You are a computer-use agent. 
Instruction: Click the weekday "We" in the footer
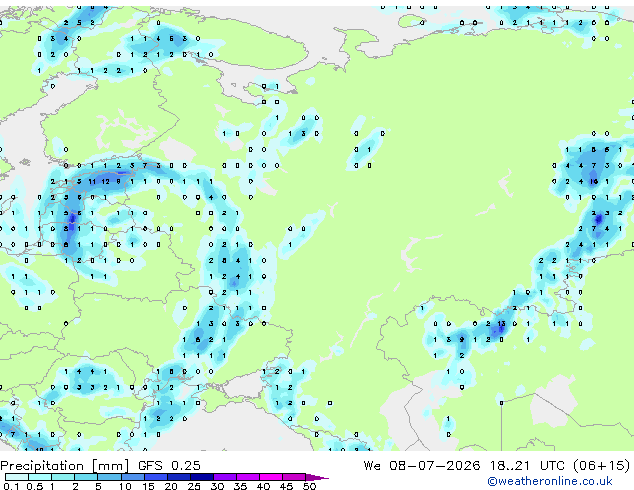372,465
